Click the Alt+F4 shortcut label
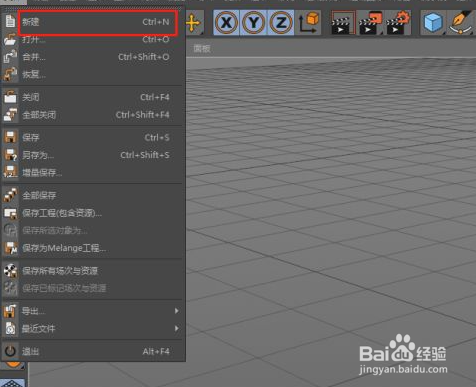This screenshot has height=387, width=476. point(156,351)
